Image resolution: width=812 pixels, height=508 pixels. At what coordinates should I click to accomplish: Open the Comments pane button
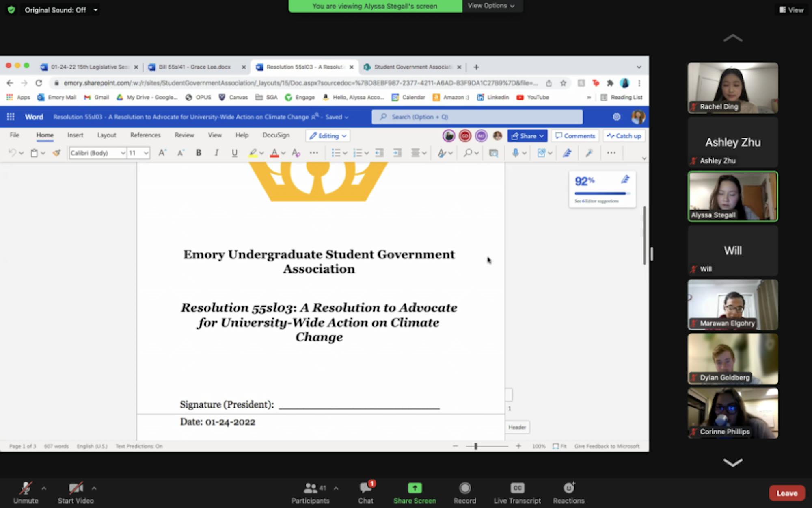point(575,136)
